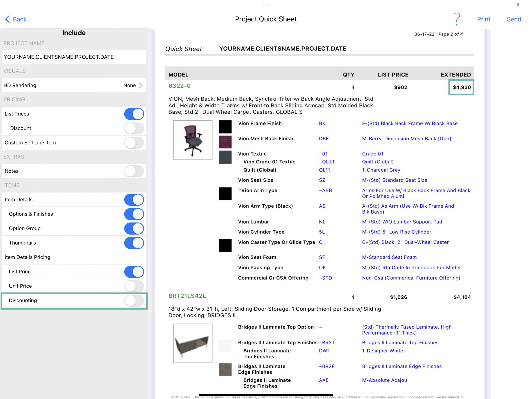This screenshot has width=532, height=399.
Task: Enable the Unit Price switch
Action: tap(134, 286)
